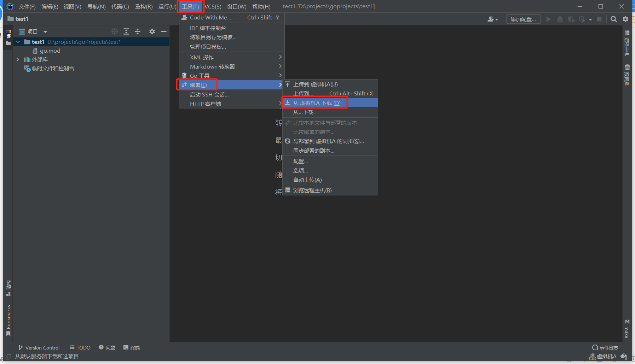Click the Run play button

click(x=548, y=19)
